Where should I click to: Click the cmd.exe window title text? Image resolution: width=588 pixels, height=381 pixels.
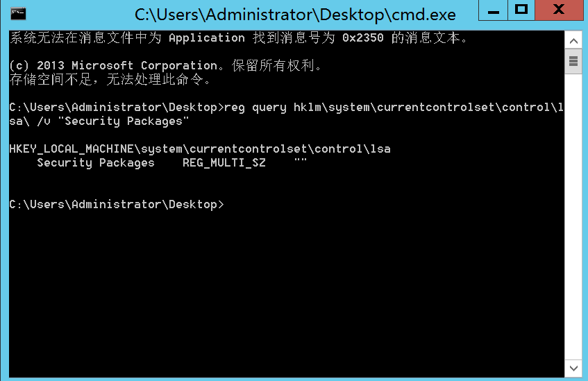click(x=295, y=14)
